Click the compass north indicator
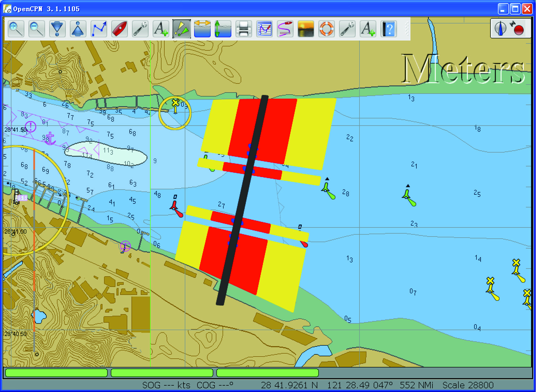 point(500,28)
